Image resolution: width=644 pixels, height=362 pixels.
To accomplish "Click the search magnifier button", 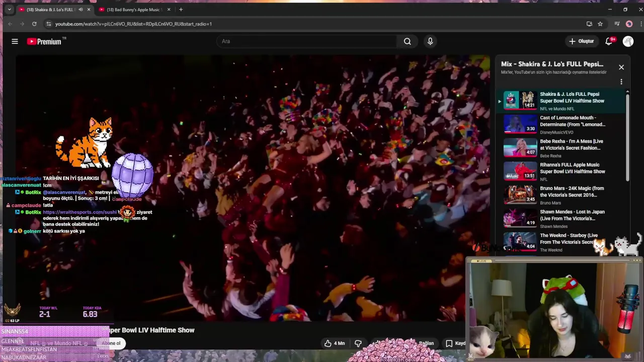I will 407,41.
